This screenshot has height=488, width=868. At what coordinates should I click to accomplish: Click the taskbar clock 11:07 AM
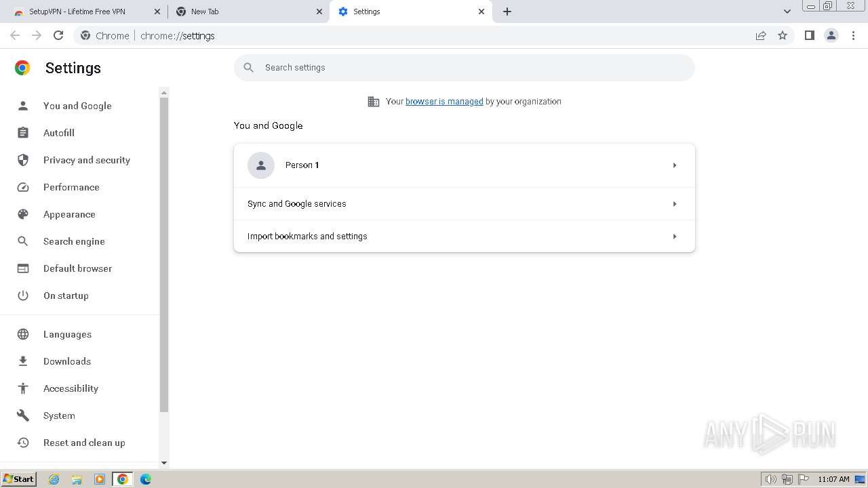[833, 479]
